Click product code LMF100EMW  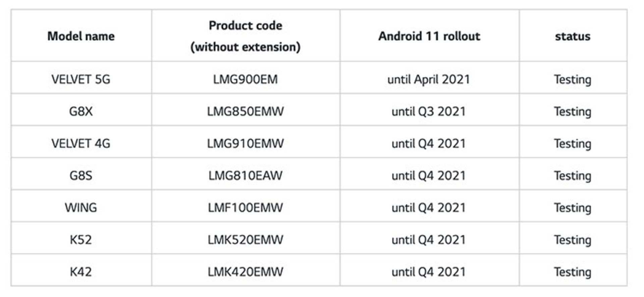click(245, 207)
